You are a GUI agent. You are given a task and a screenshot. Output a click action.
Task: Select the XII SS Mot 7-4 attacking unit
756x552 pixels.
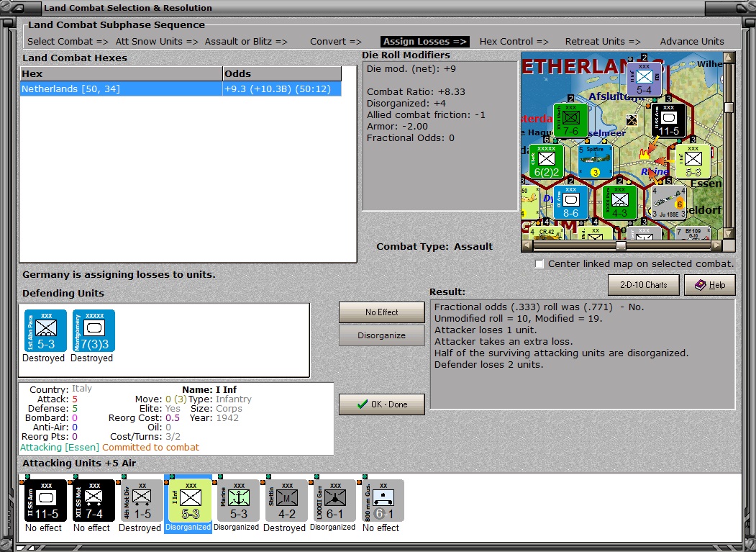[x=94, y=500]
